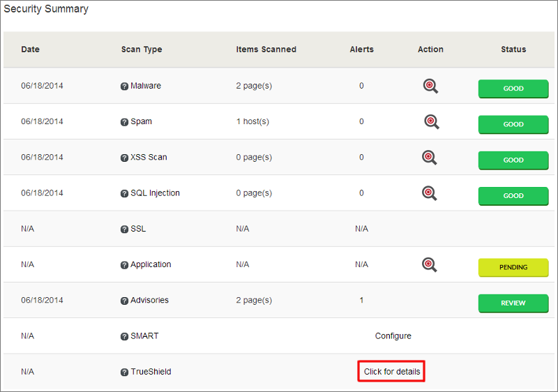Show help for SSL scan type

(x=124, y=229)
